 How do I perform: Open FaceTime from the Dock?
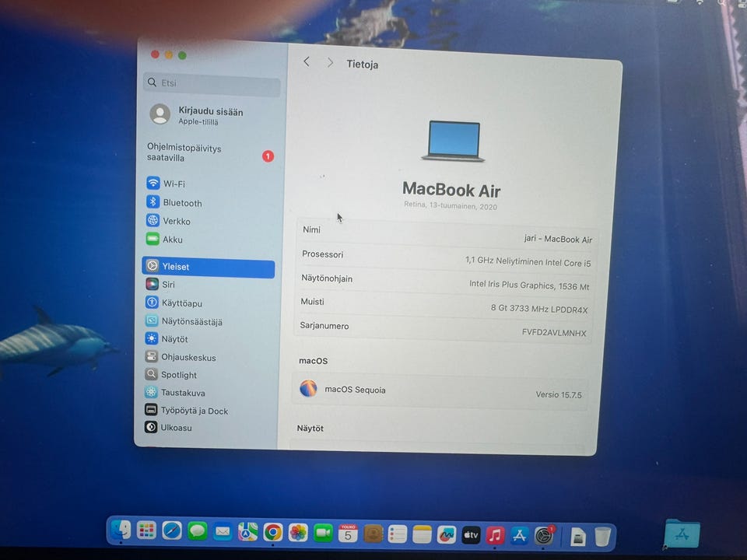click(323, 533)
